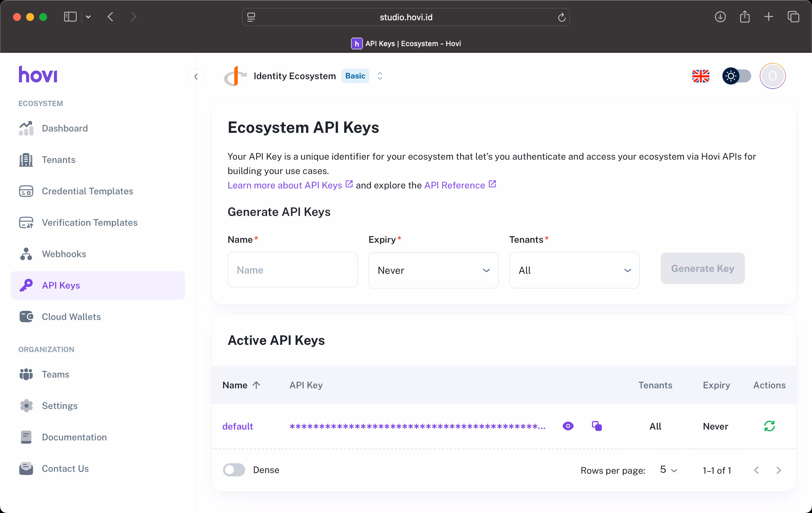
Task: Click the Safari address bar
Action: tap(406, 17)
